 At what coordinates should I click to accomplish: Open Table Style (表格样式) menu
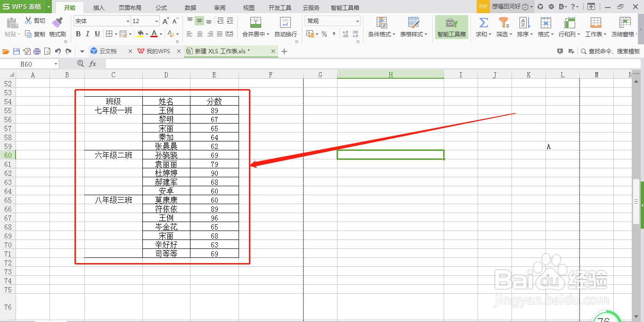[413, 27]
